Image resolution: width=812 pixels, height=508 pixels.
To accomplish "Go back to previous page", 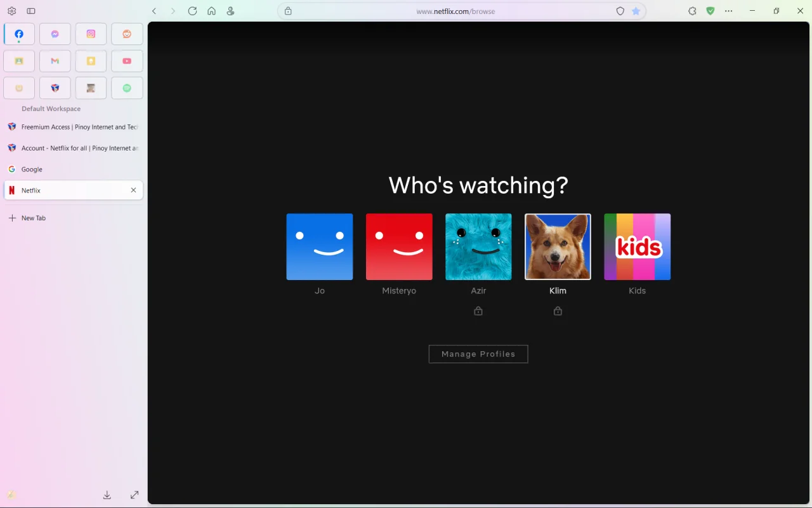I will click(154, 11).
